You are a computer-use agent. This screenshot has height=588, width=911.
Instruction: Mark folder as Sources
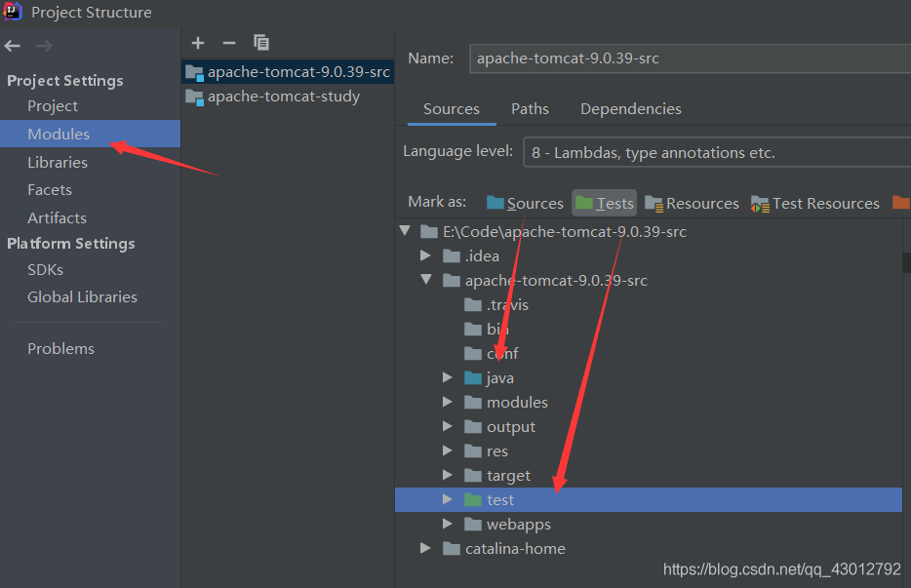525,204
